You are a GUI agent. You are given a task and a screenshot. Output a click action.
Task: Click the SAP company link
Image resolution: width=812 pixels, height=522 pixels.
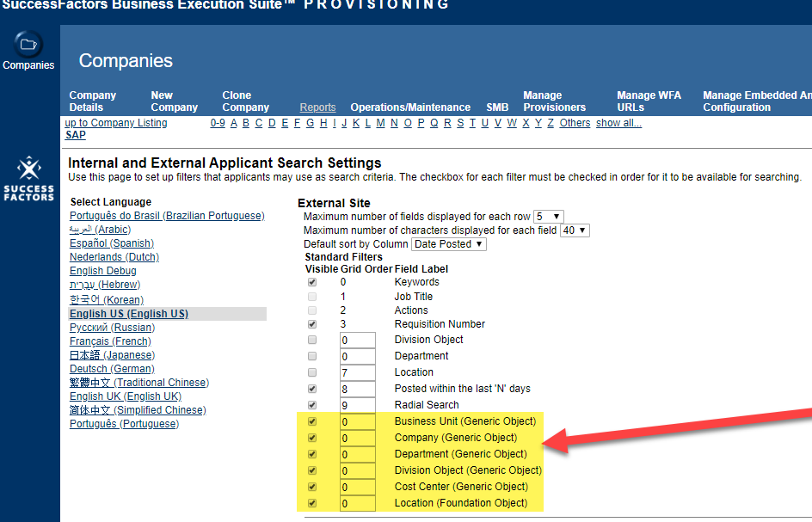click(76, 135)
